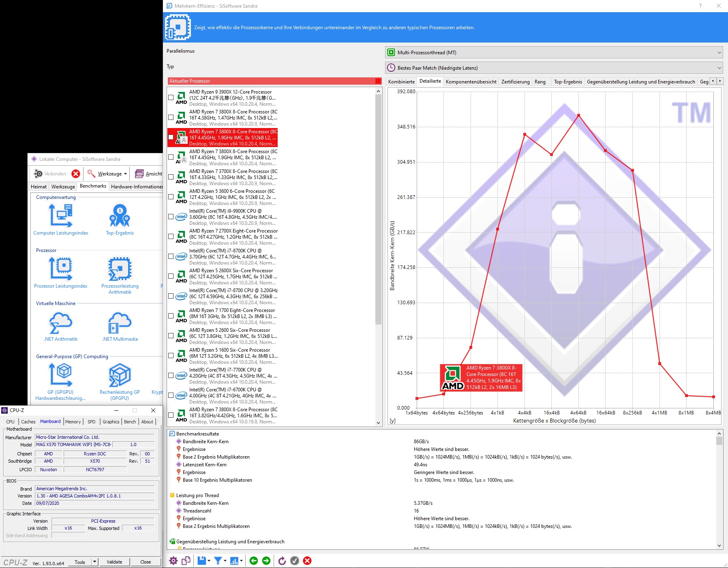Click the CPU-Z logo icon in title bar
This screenshot has width=728, height=568.
coord(4,410)
